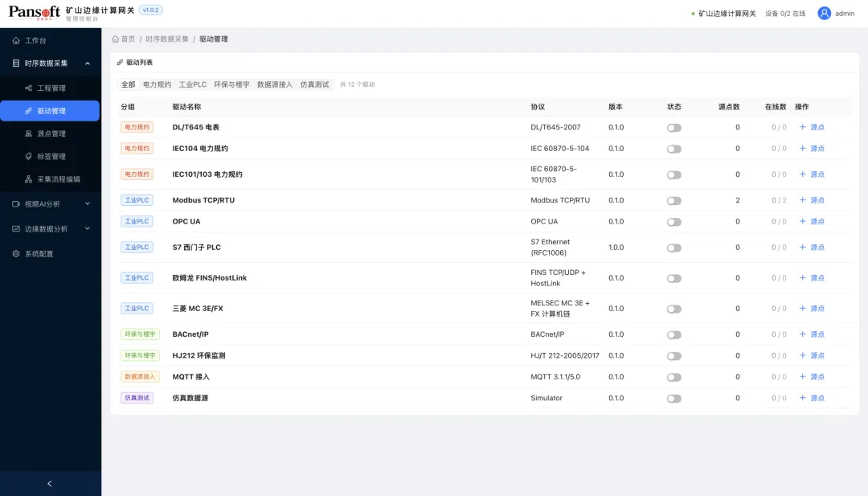Click the breadcrumb home icon
This screenshot has height=496, width=868.
click(115, 39)
